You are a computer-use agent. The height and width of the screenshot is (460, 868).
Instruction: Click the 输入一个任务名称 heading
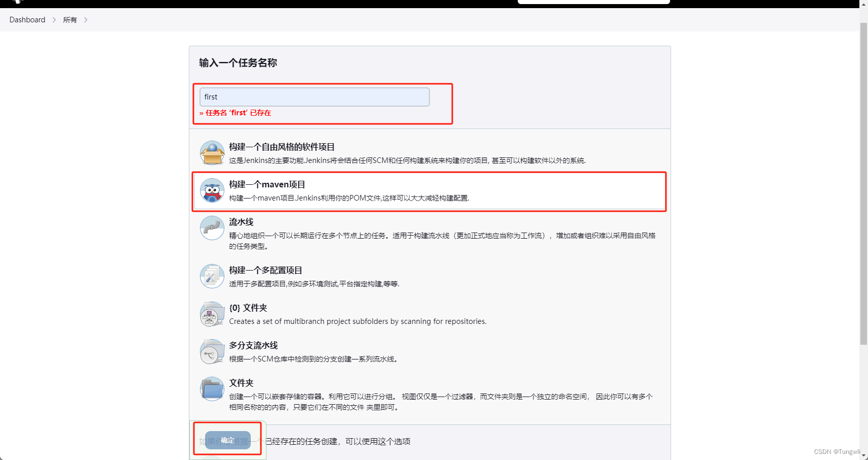point(238,62)
